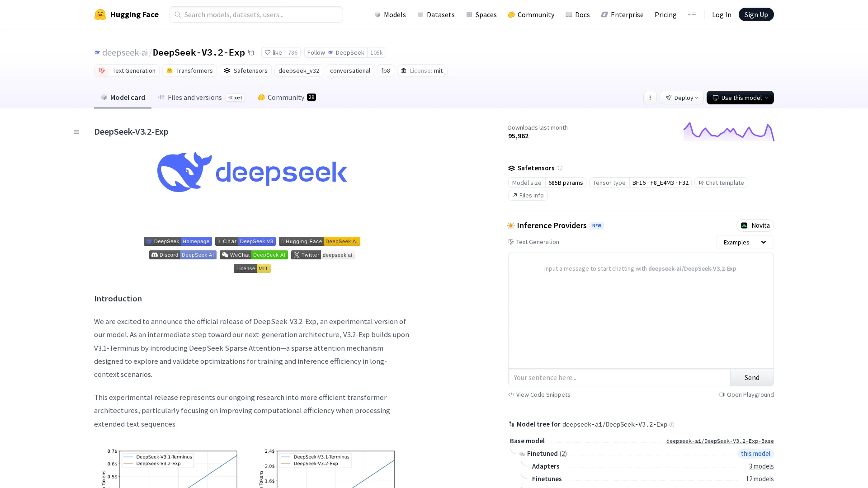The image size is (868, 488).
Task: Open the Community tab with 29 discussions
Action: click(287, 98)
